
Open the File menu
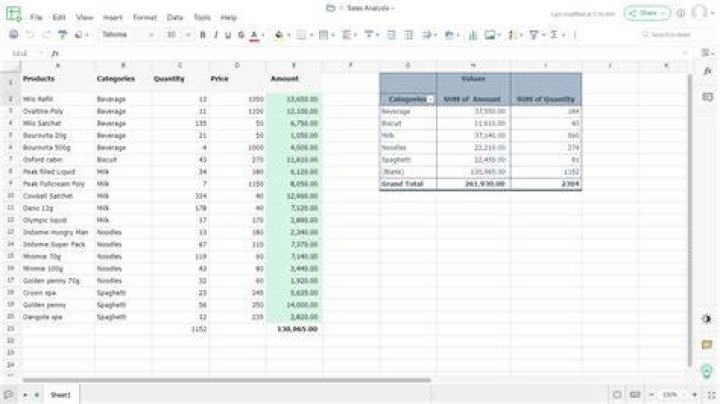(36, 17)
